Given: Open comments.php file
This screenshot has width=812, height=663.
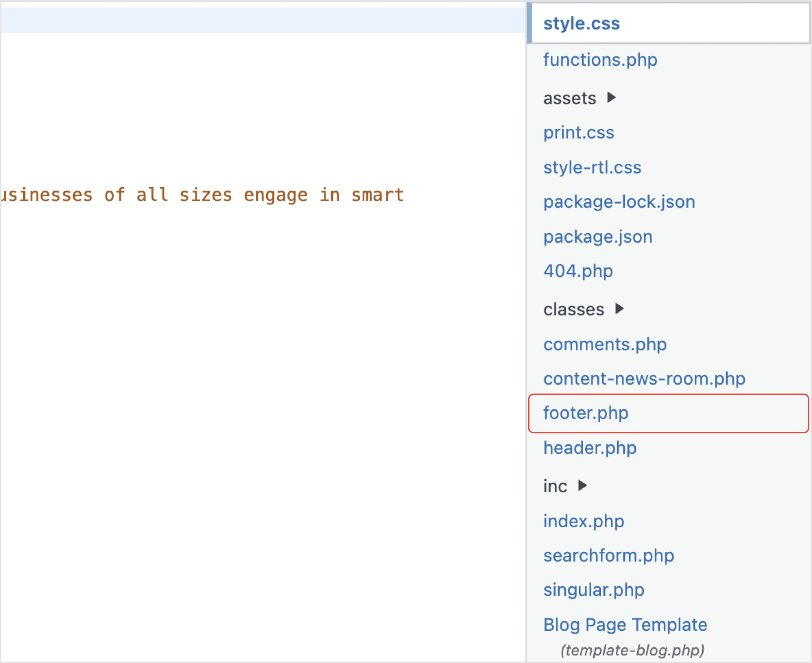Looking at the screenshot, I should pyautogui.click(x=604, y=344).
